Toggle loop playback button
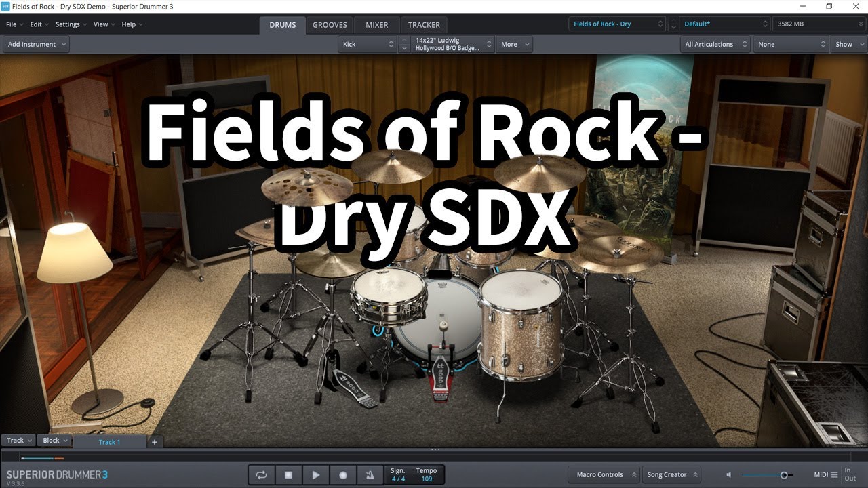 [x=261, y=475]
